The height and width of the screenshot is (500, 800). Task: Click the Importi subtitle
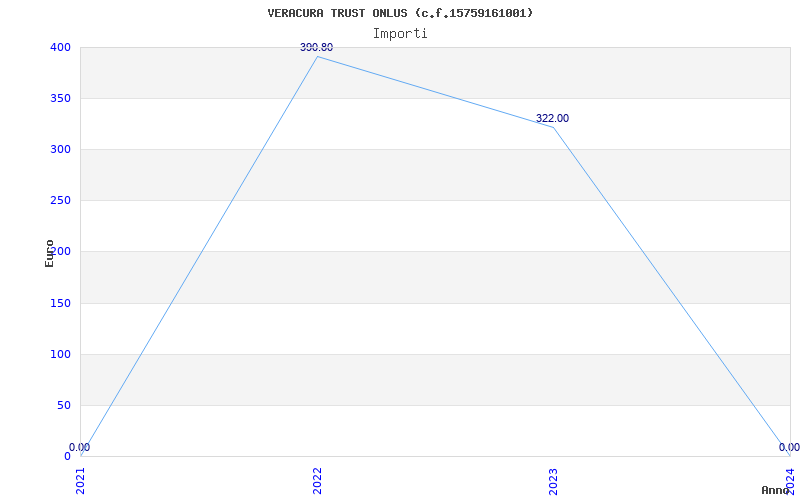(400, 34)
